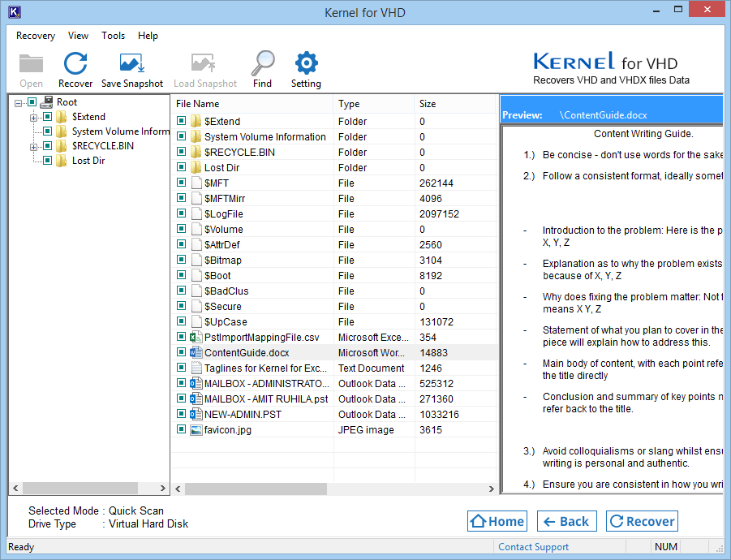Click the tree panel horizontal scrollbar thumb
The image size is (731, 560).
pyautogui.click(x=80, y=489)
